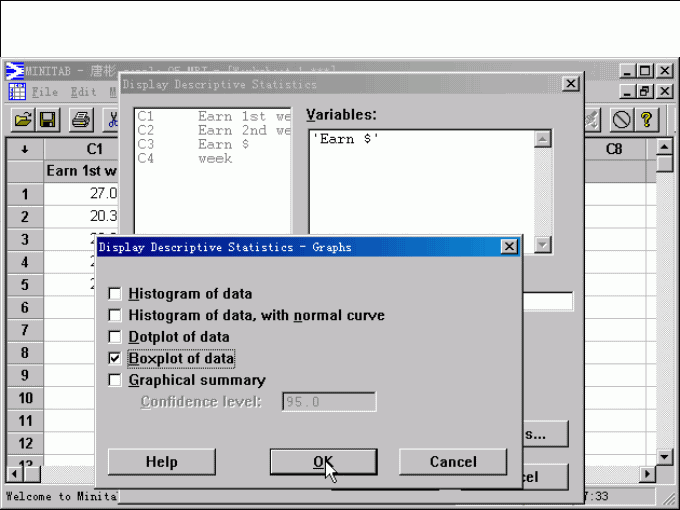
Task: Check Histogram of data, with normal curve
Action: point(115,315)
